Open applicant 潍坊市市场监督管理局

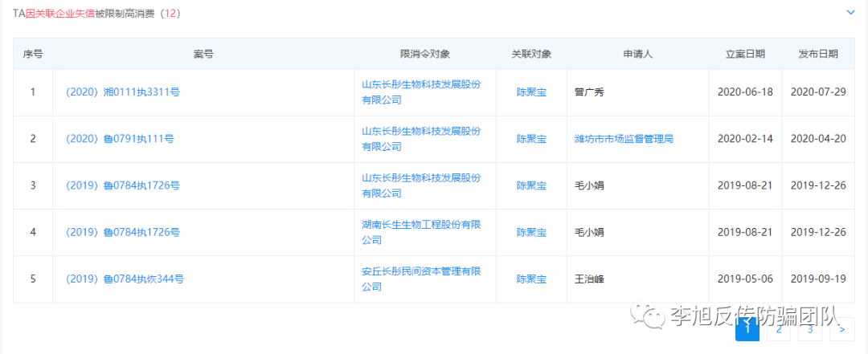624,139
